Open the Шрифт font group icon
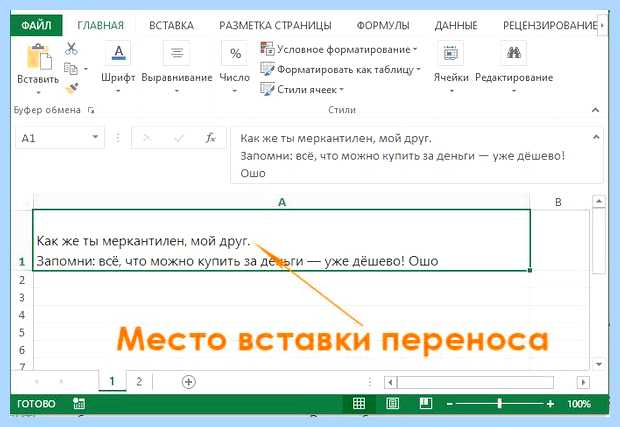The height and width of the screenshot is (427, 620). point(118,53)
